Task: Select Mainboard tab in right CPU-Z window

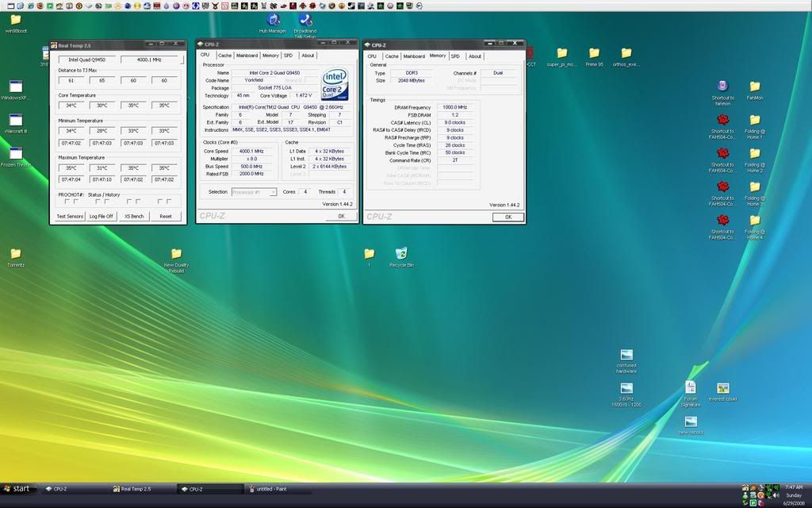Action: [x=414, y=56]
